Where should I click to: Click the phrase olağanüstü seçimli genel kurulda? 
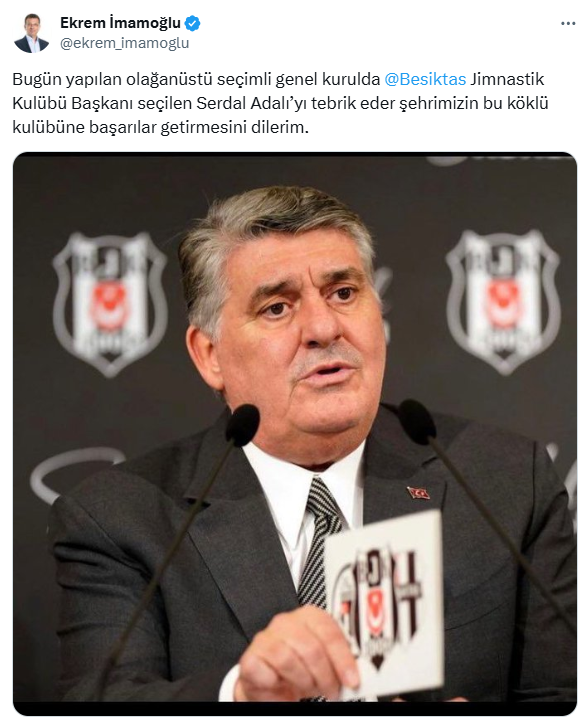click(x=253, y=79)
